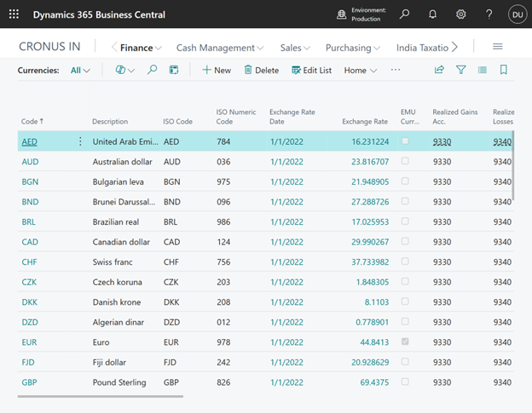Toggle EMU Currency checkbox for BRL
The height and width of the screenshot is (413, 532).
click(405, 221)
